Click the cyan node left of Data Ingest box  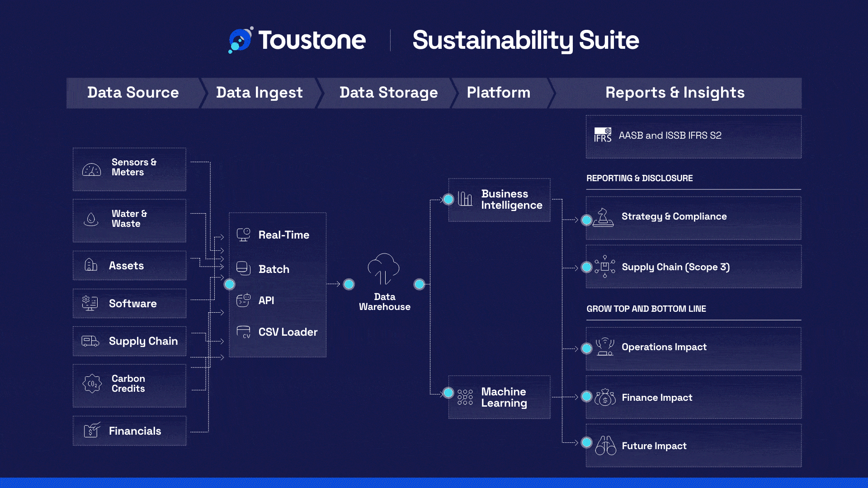point(230,284)
